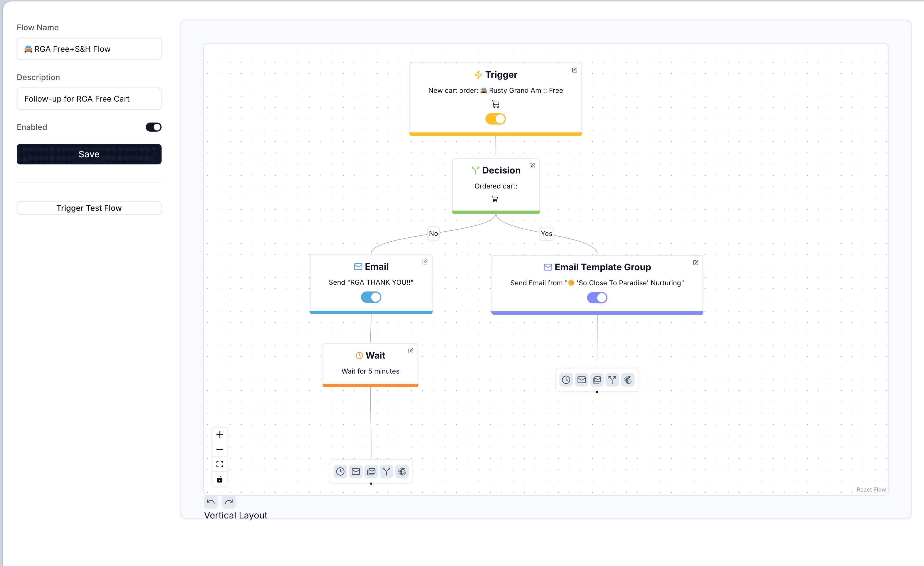Add Mailchimp step under Email Template Group
This screenshot has height=566, width=924.
(628, 380)
